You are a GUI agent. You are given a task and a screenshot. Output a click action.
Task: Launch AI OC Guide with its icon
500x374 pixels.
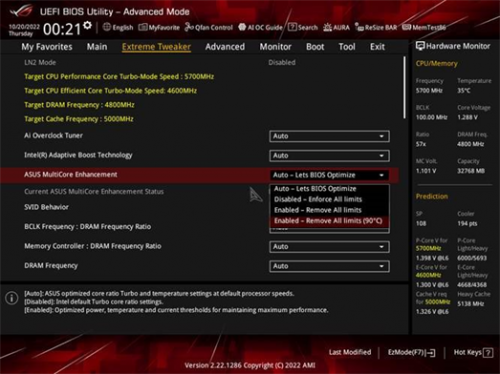(242, 27)
